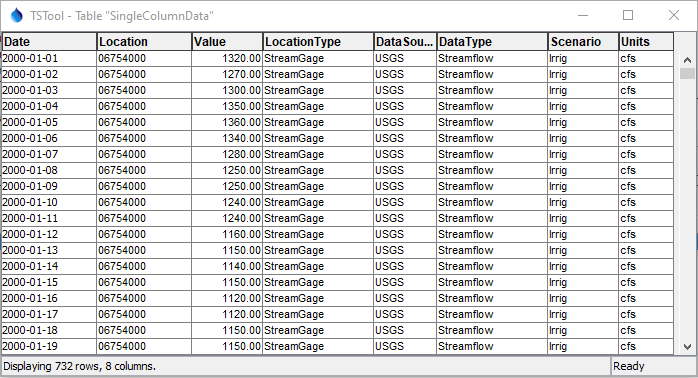This screenshot has width=698, height=378.
Task: Click cfs in the 2000-01-06 row
Action: pos(646,138)
